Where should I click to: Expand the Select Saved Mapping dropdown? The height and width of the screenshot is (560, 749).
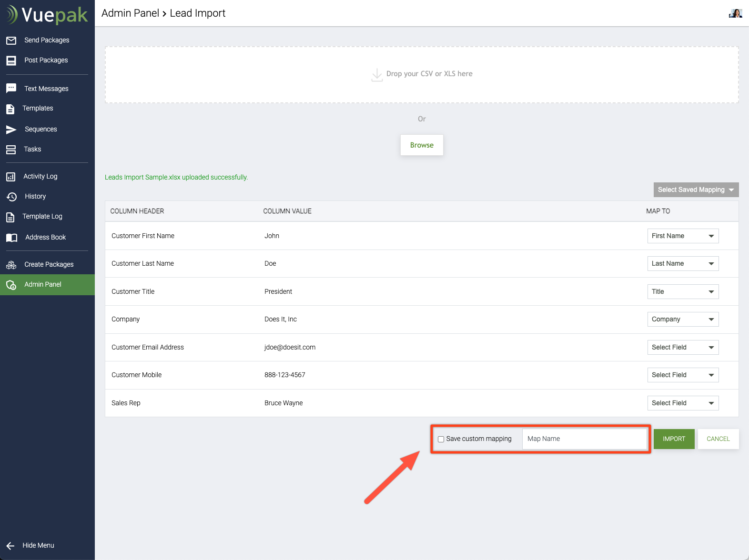click(696, 190)
